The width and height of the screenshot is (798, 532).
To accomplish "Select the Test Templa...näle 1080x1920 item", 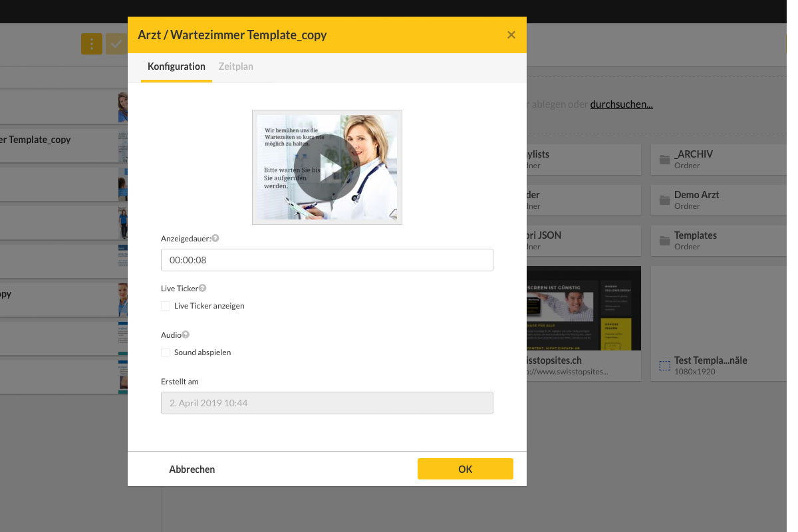I will [x=718, y=323].
